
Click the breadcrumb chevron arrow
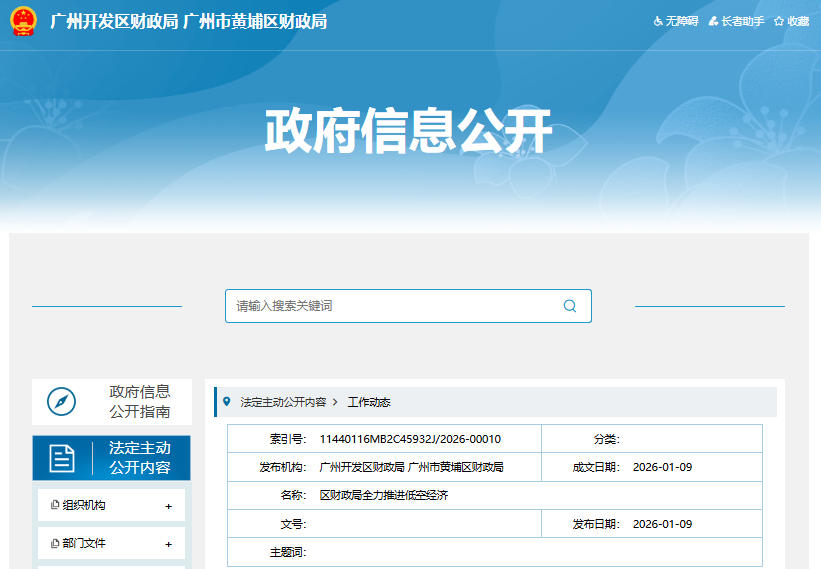pos(335,402)
